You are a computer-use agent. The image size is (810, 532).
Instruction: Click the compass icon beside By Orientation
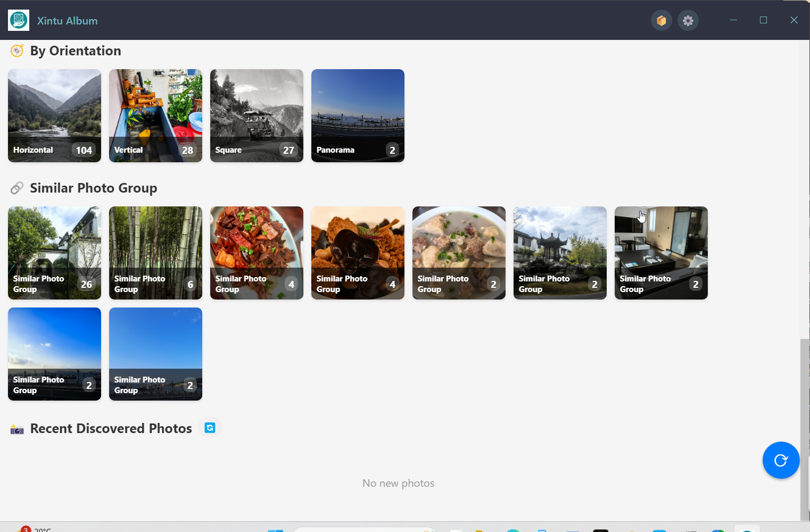click(17, 51)
